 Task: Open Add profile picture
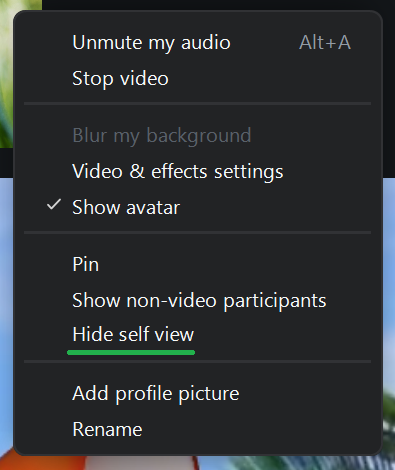tap(197, 393)
